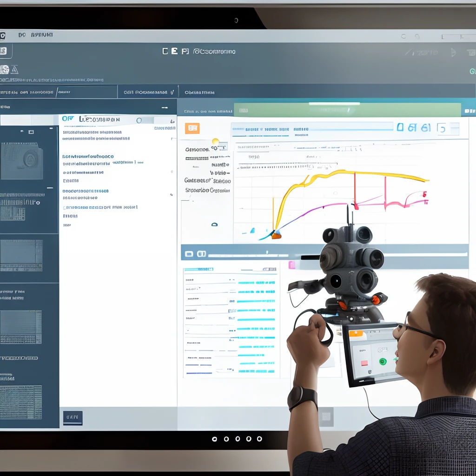
Task: Select the fourth page indicator dot under the screen
Action: (x=249, y=439)
